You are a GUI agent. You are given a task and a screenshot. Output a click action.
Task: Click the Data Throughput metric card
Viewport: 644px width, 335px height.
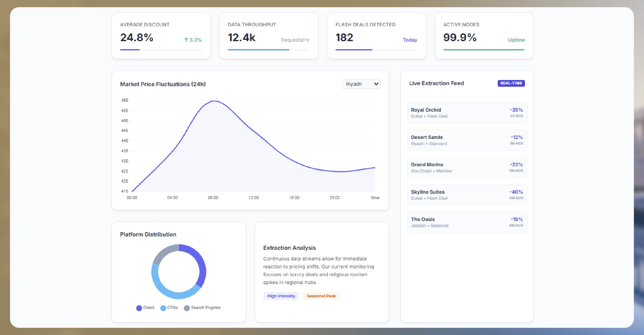[x=269, y=36]
